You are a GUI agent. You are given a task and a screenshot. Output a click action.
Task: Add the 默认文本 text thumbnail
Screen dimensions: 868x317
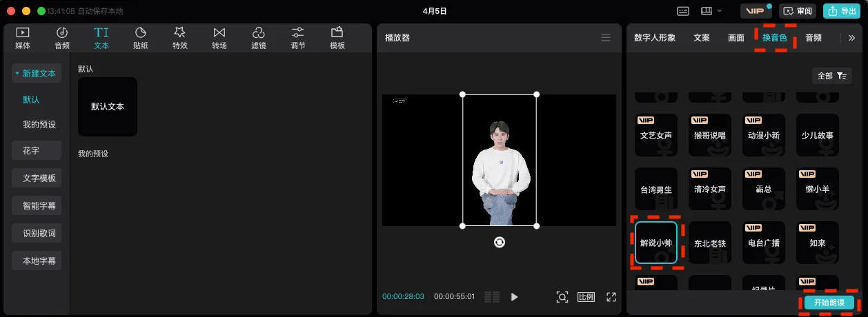pyautogui.click(x=108, y=107)
